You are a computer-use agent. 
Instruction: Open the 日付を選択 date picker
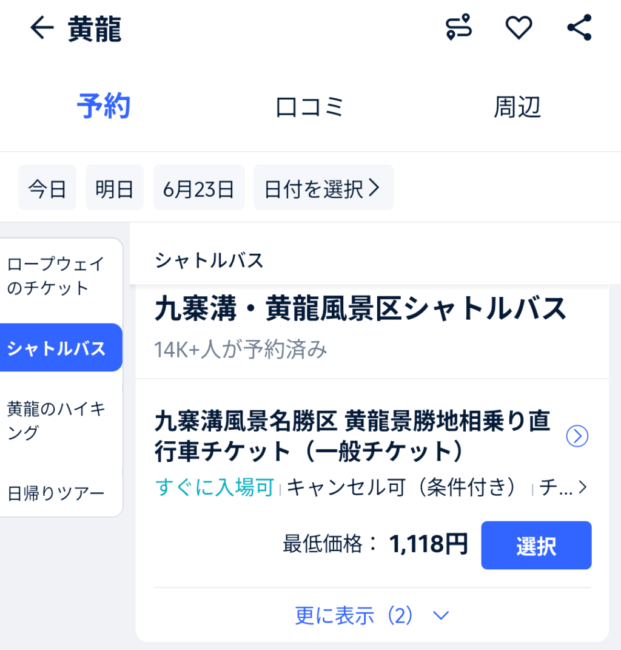tap(323, 187)
